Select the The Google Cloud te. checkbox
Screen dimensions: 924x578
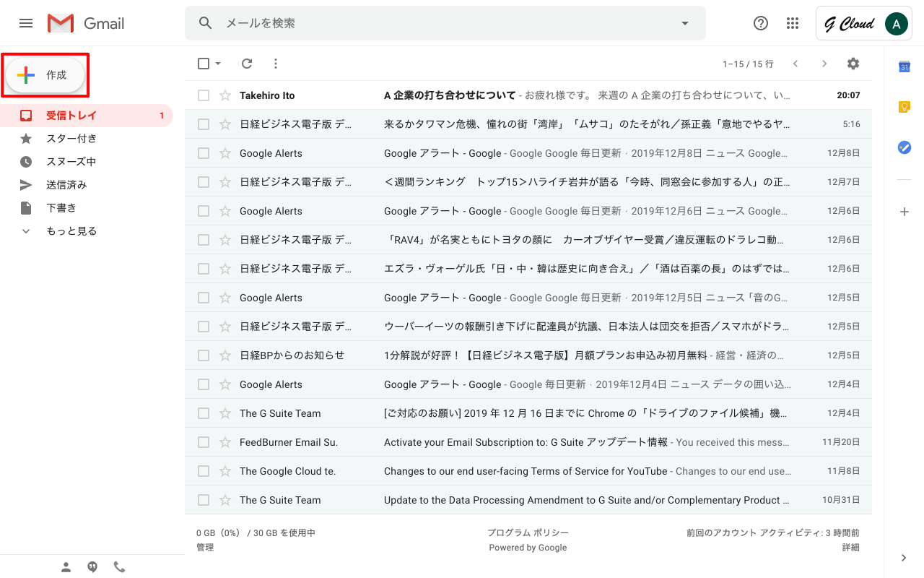click(x=204, y=471)
